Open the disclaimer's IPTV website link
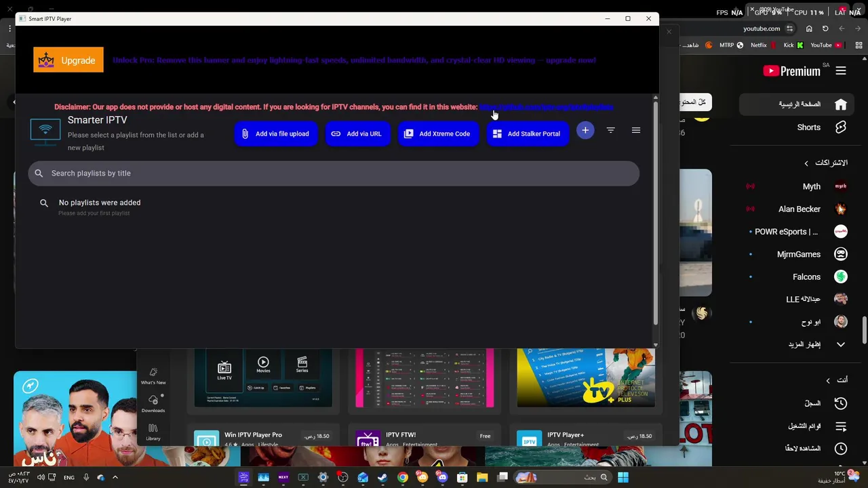 click(x=547, y=107)
